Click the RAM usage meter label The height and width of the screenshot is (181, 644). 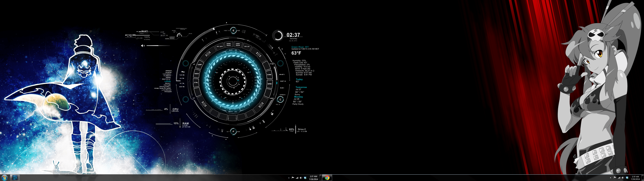[x=185, y=124]
